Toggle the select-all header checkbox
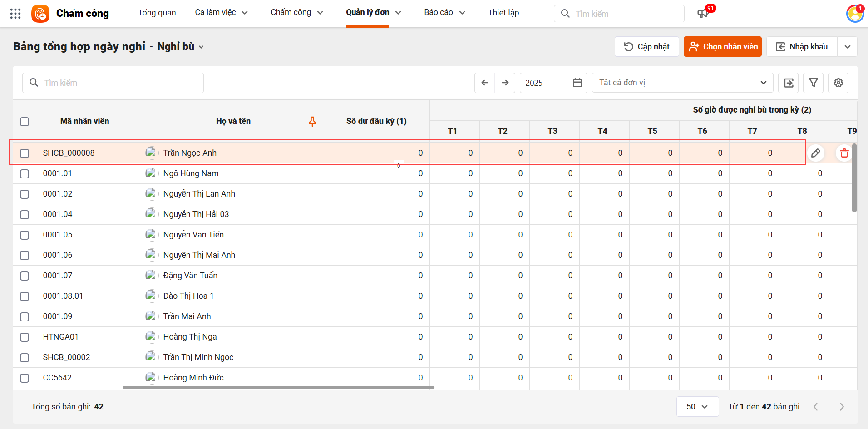This screenshot has height=429, width=868. coord(25,121)
